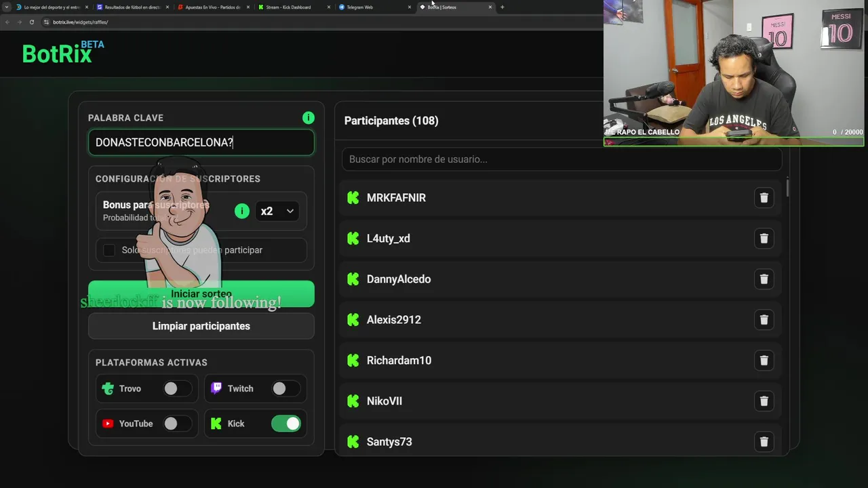This screenshot has width=868, height=488.
Task: Click the Trovo platform icon
Action: pyautogui.click(x=108, y=388)
